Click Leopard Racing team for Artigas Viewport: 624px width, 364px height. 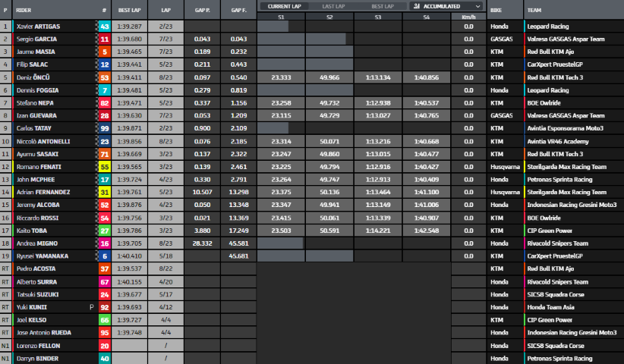click(548, 26)
